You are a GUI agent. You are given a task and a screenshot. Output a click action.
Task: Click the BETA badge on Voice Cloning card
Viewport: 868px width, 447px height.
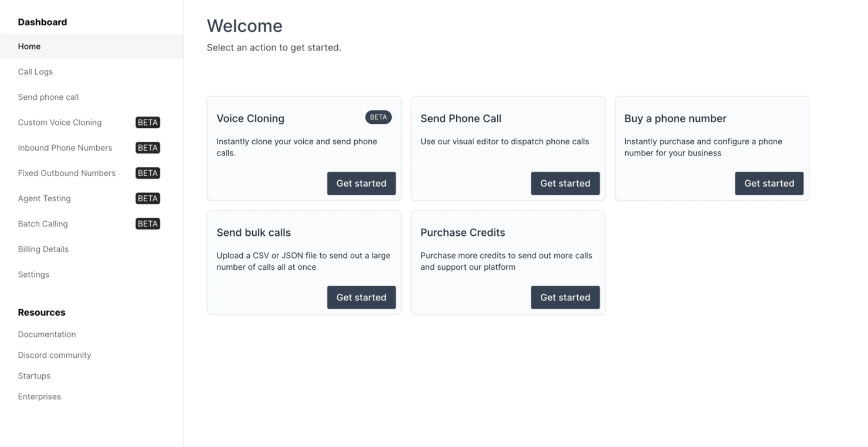coord(378,117)
